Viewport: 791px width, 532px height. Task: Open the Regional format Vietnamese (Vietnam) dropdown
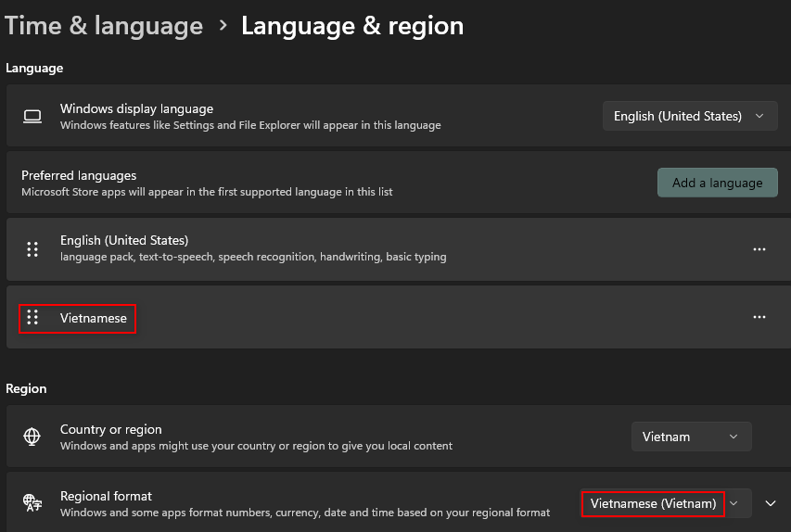pos(666,503)
